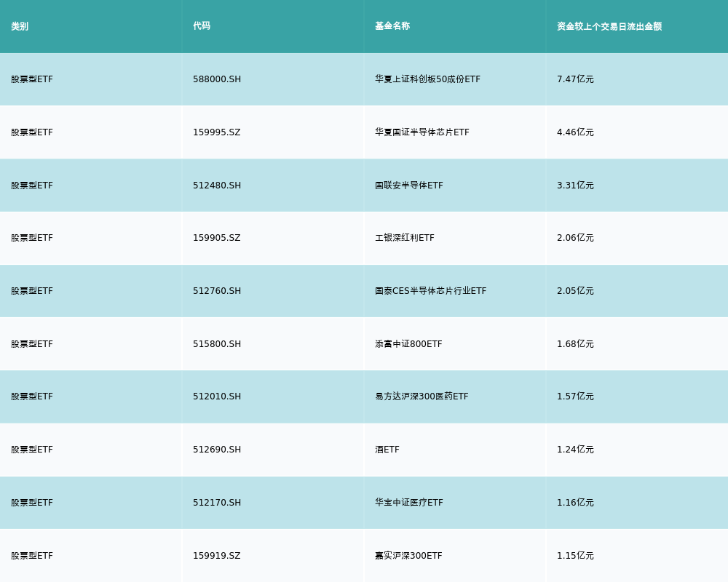This screenshot has height=582, width=728.
Task: Click fund name 添富中证800ETF
Action: 408,344
